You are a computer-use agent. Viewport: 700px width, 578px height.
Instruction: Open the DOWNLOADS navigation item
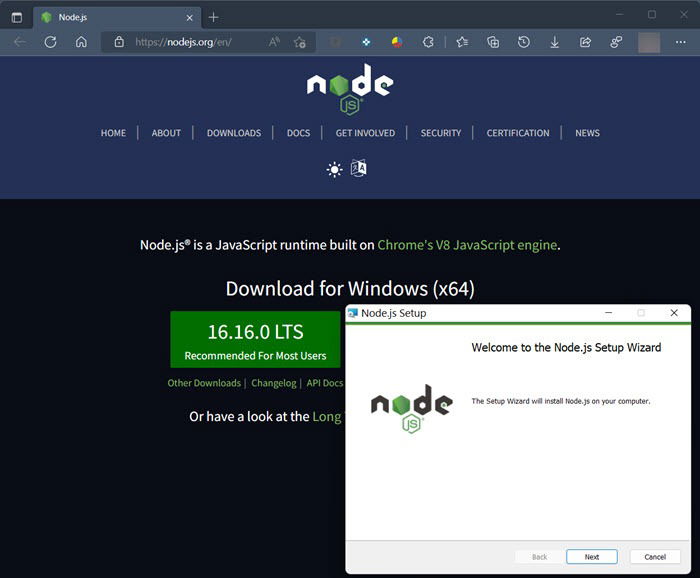tap(234, 133)
